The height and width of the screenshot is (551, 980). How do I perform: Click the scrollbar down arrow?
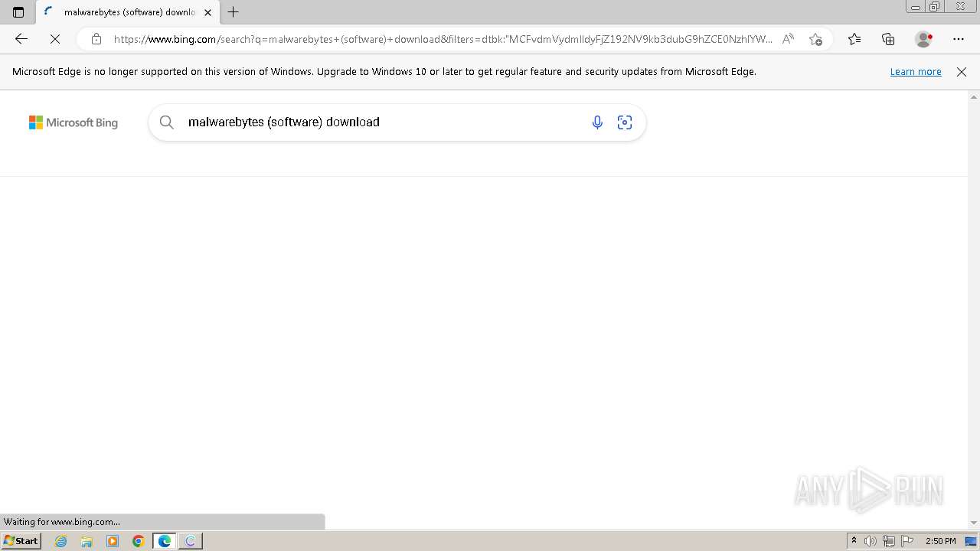(974, 523)
